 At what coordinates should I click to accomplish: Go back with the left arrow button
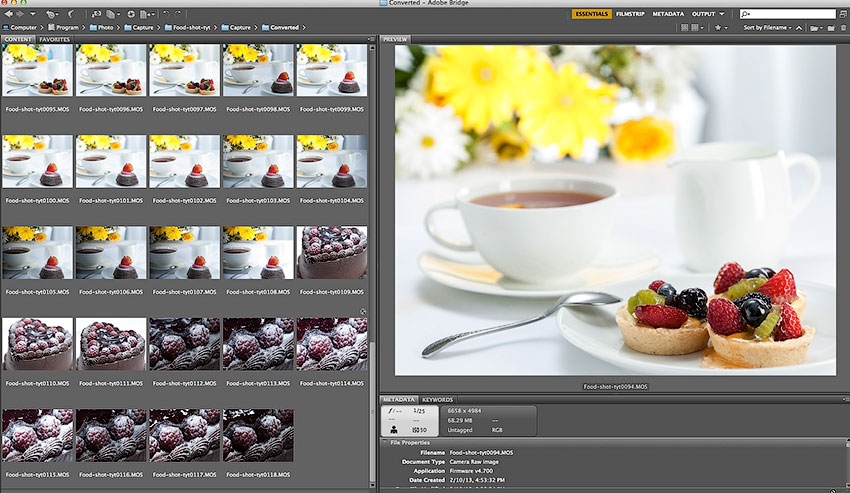(x=9, y=14)
